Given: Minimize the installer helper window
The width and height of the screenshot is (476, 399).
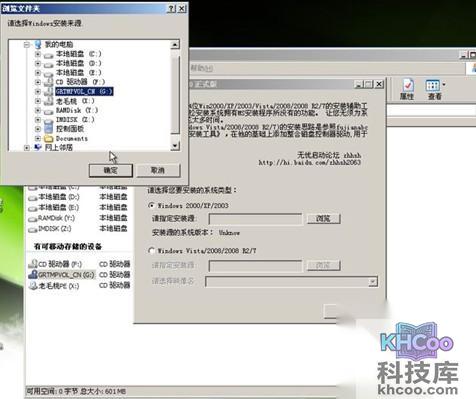Looking at the screenshot, I should (359, 84).
